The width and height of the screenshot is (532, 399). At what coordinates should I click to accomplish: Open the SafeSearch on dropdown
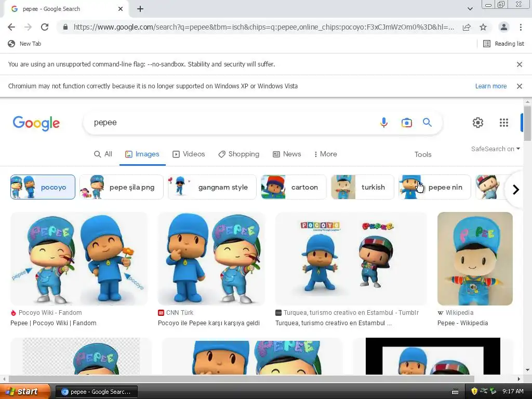point(495,149)
